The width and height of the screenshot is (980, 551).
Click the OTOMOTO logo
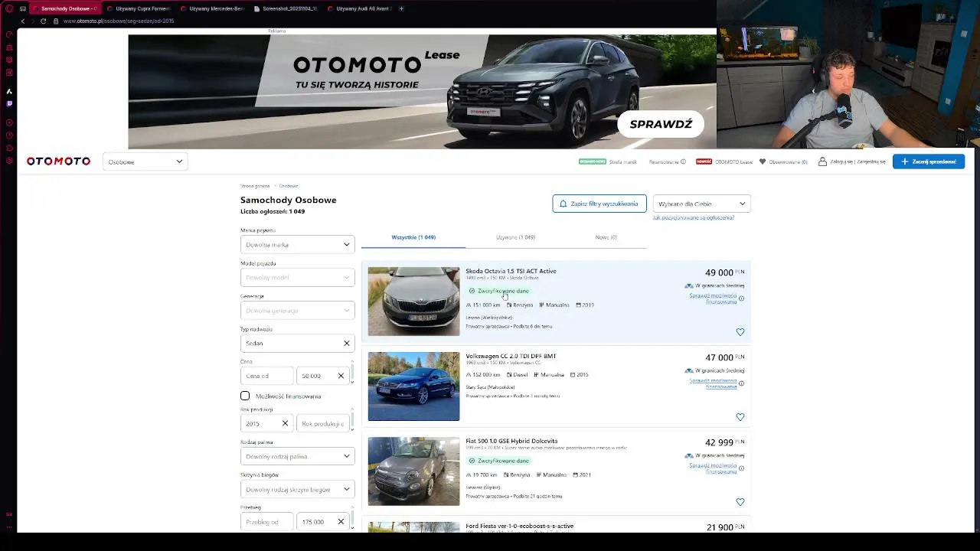pyautogui.click(x=58, y=161)
